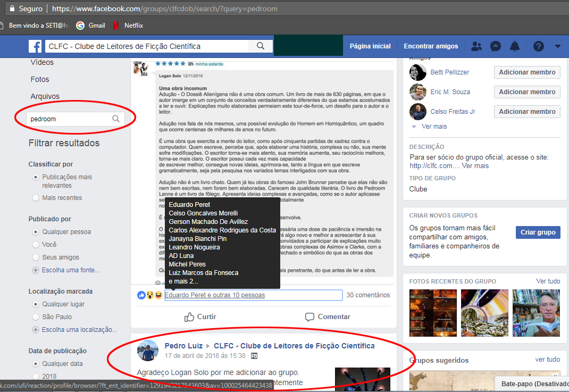
Task: Expand description Ver mais link
Action: (x=475, y=166)
